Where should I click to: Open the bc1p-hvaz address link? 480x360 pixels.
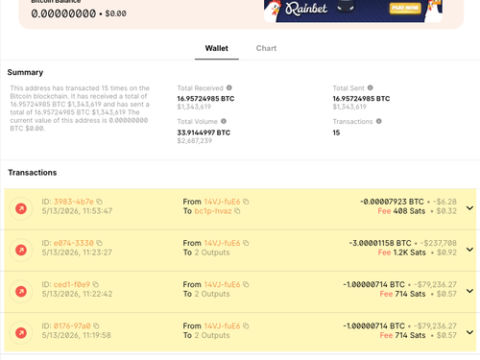point(213,211)
